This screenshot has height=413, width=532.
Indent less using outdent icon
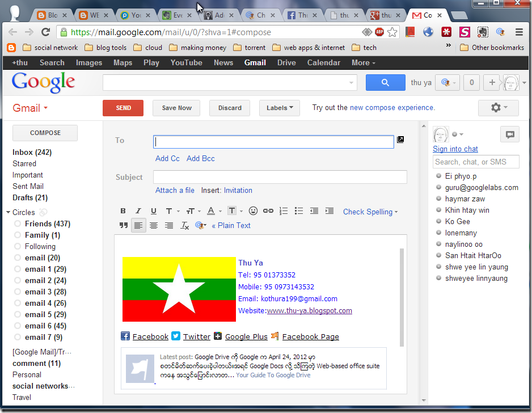pyautogui.click(x=314, y=211)
